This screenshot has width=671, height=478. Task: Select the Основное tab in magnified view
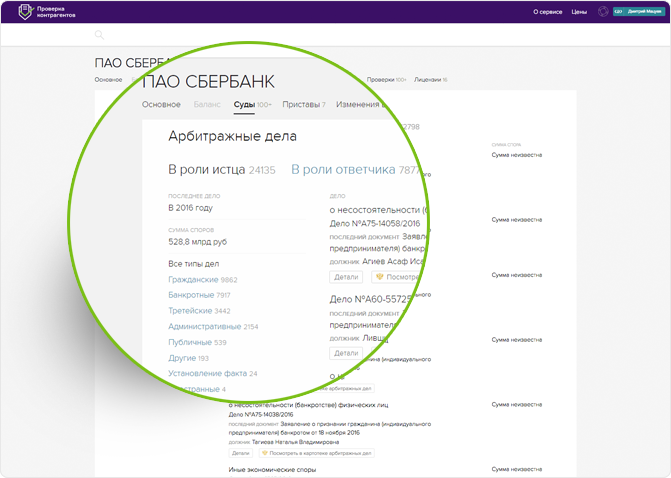click(x=161, y=104)
